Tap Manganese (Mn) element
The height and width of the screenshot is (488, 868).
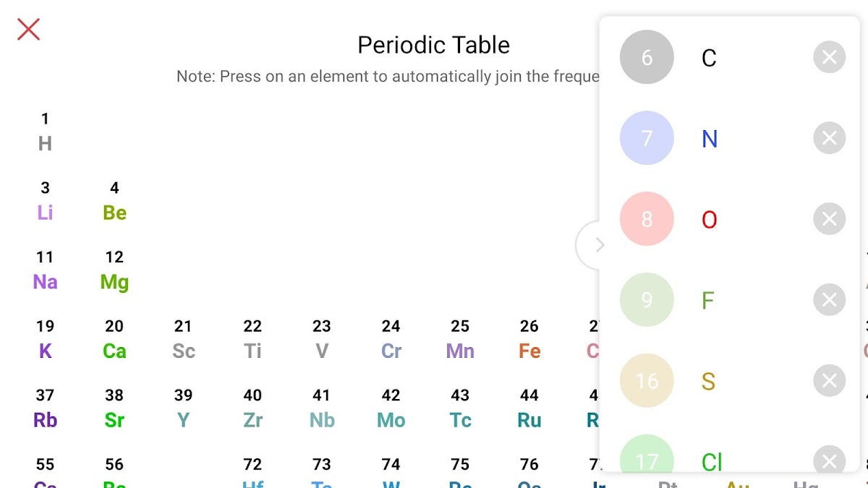pos(460,343)
